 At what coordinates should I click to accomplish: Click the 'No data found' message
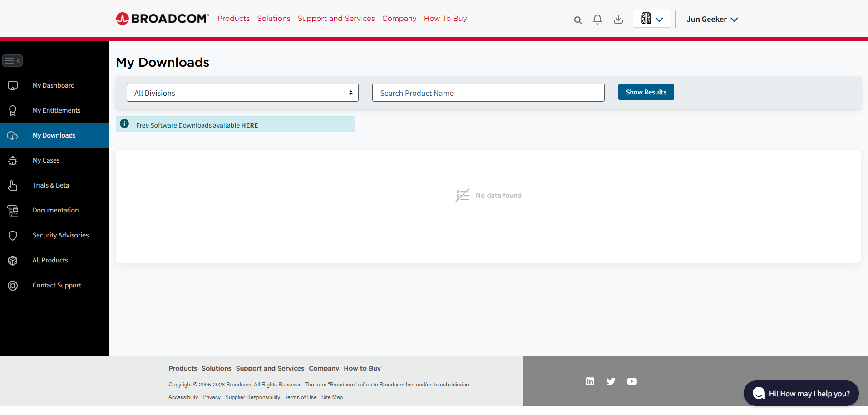pyautogui.click(x=498, y=195)
